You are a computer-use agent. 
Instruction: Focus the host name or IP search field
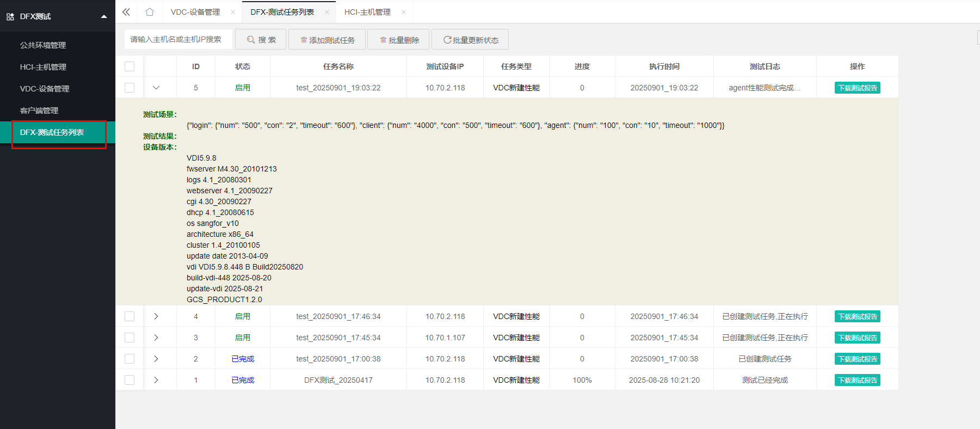178,39
